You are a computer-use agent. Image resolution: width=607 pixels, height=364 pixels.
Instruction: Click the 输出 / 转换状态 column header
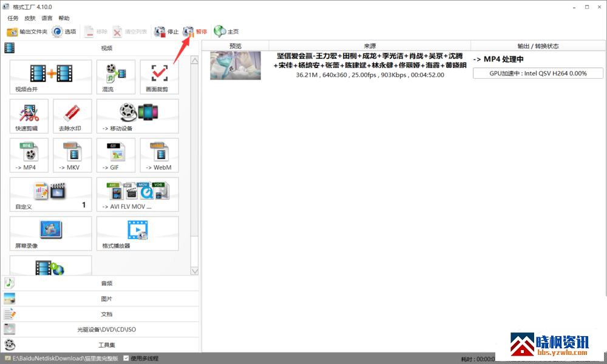tap(538, 45)
